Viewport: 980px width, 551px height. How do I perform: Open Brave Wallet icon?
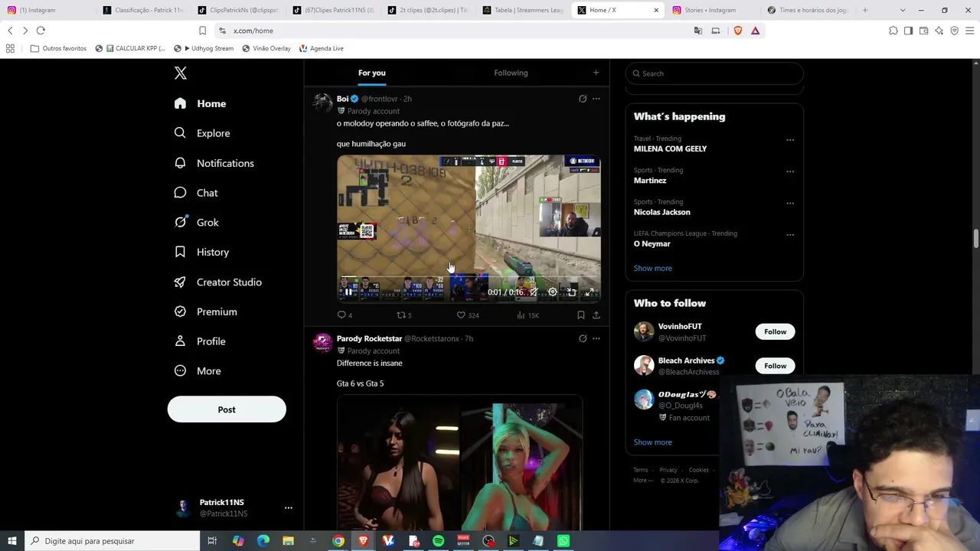(x=924, y=31)
